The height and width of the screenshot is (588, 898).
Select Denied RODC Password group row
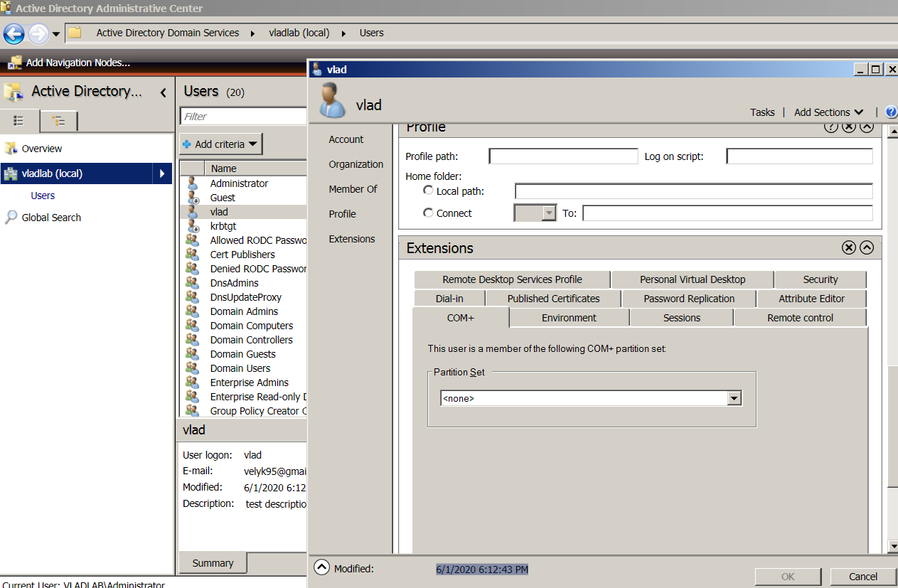click(x=243, y=269)
